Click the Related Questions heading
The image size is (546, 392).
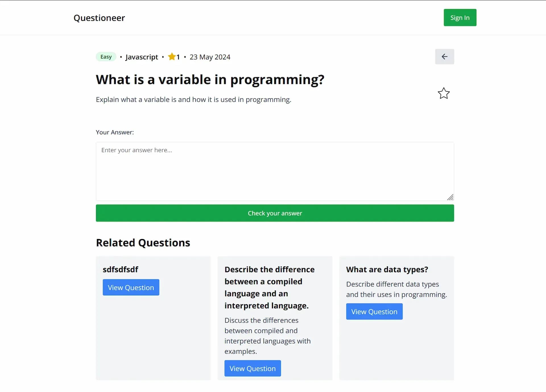pos(143,242)
